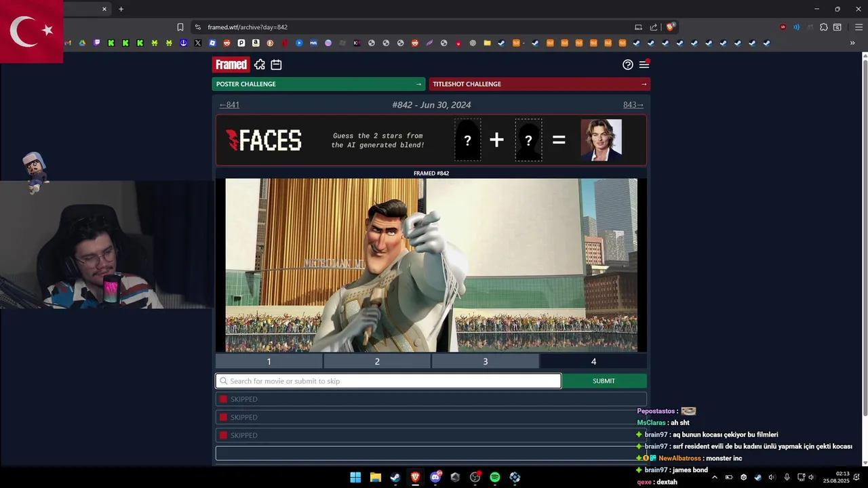Open the hamburger menu on Framed
868x488 pixels.
pos(644,64)
